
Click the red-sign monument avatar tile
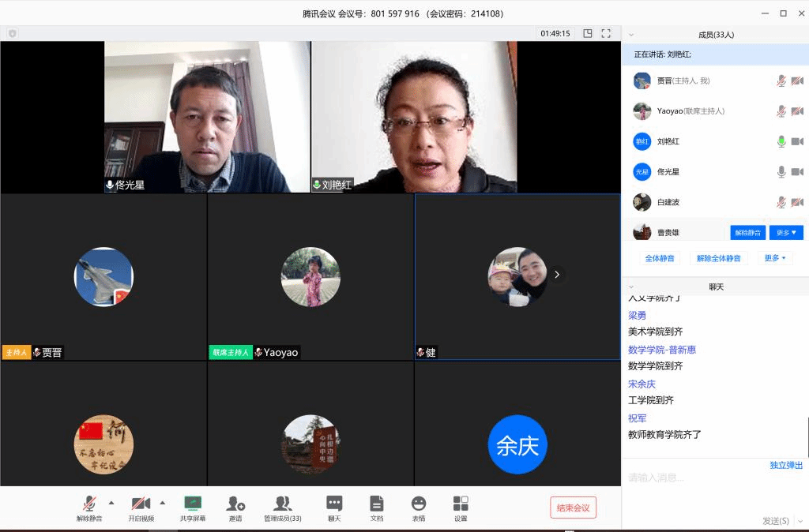click(310, 444)
